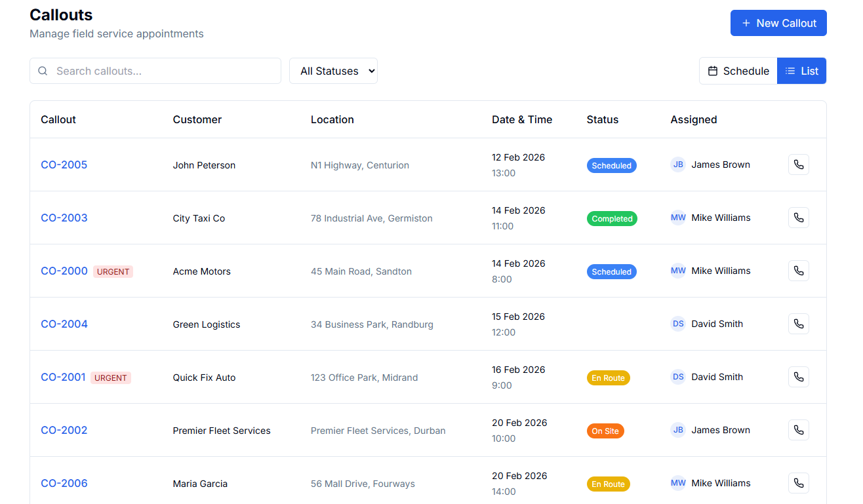Call the technician for CO-2003
Viewport: 863px width, 504px height.
tap(798, 218)
